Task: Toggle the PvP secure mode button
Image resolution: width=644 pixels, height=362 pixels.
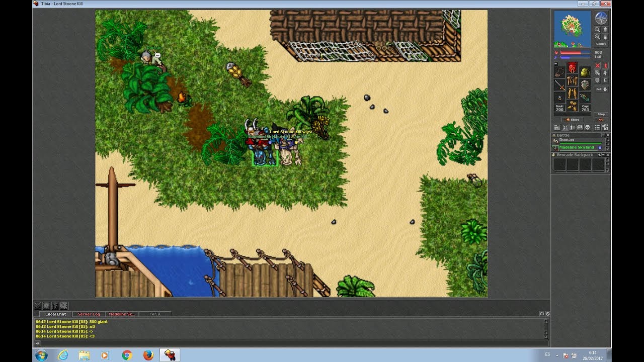Action: [x=601, y=89]
